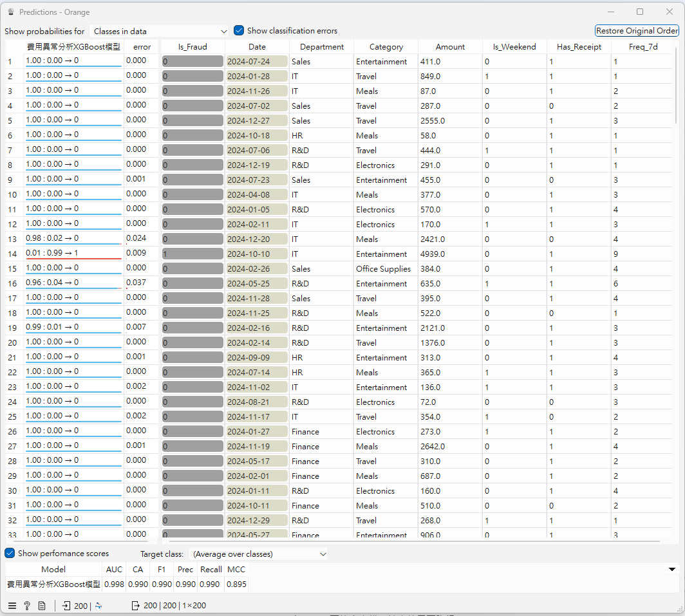This screenshot has height=616, width=685.
Task: Sort by the error column header
Action: point(142,47)
